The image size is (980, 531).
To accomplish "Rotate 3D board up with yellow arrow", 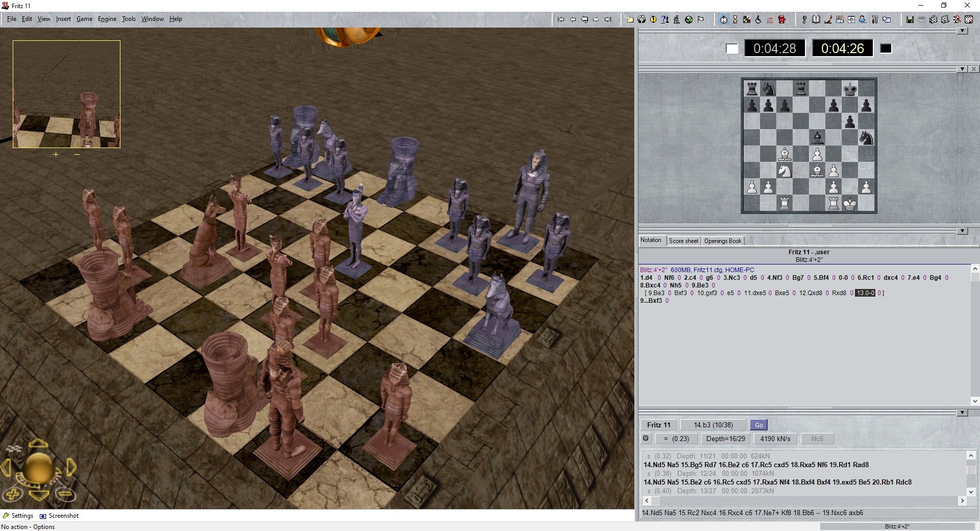I will click(x=38, y=444).
